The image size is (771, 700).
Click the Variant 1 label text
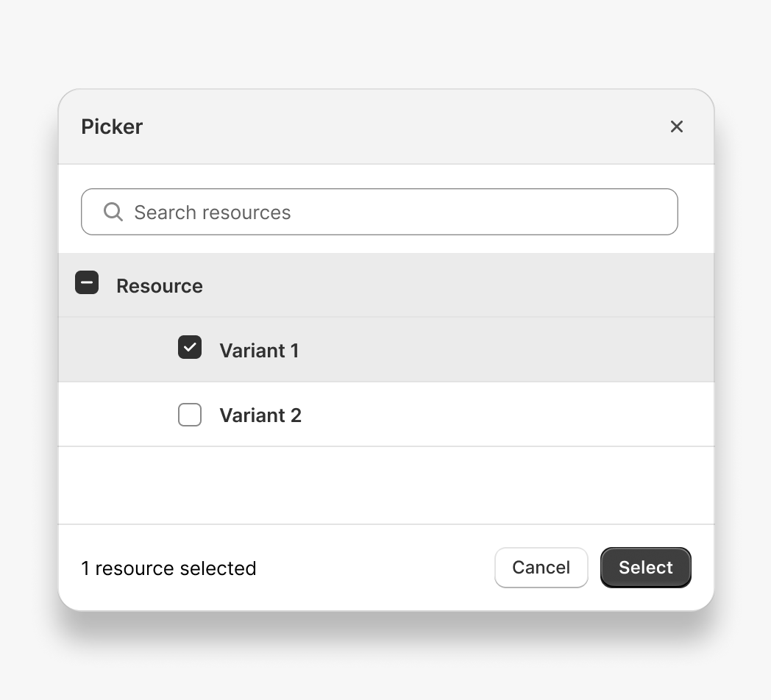[x=259, y=350]
